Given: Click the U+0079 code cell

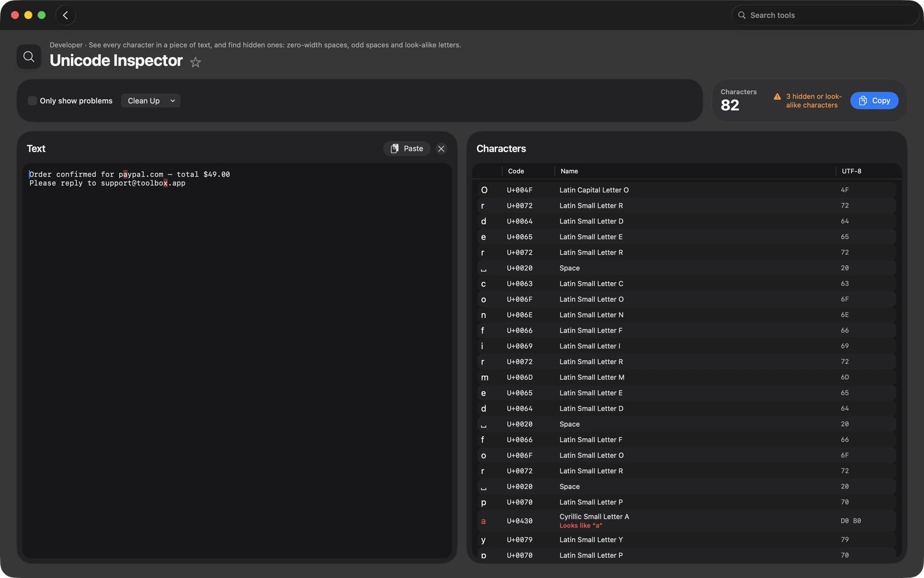Looking at the screenshot, I should click(520, 540).
